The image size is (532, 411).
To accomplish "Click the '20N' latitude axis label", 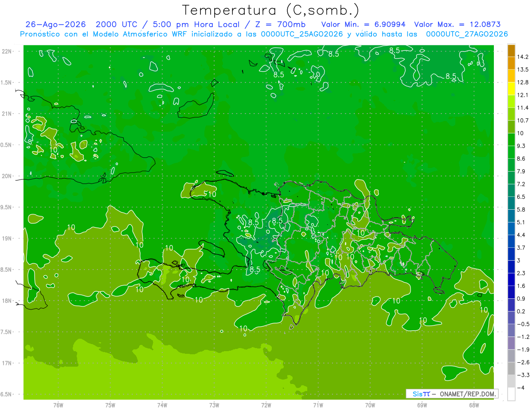I will 8,176.
